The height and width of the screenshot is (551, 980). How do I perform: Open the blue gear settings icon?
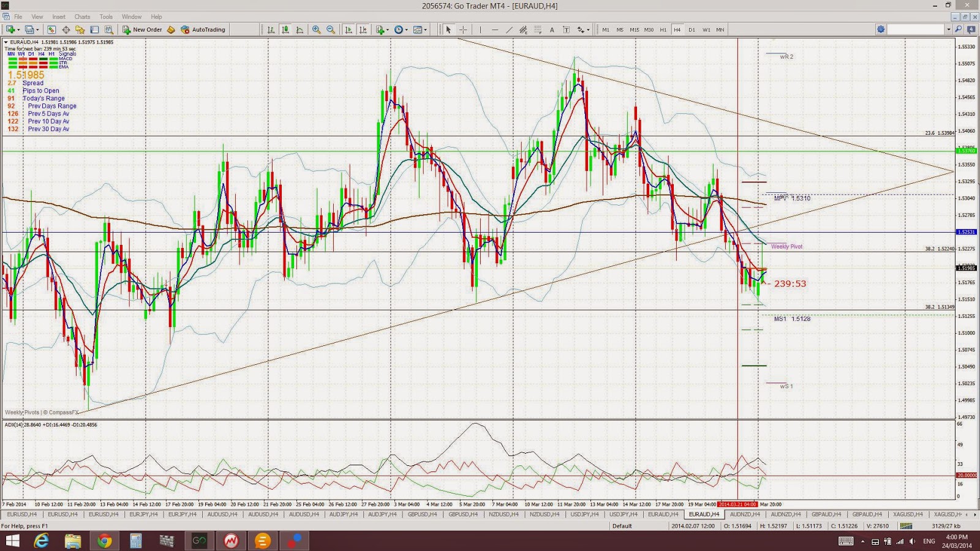[881, 29]
